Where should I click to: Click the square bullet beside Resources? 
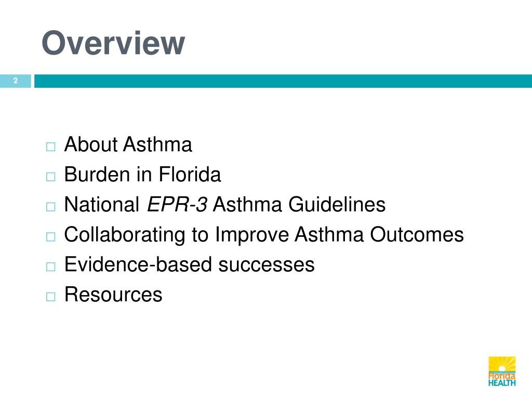[50, 297]
